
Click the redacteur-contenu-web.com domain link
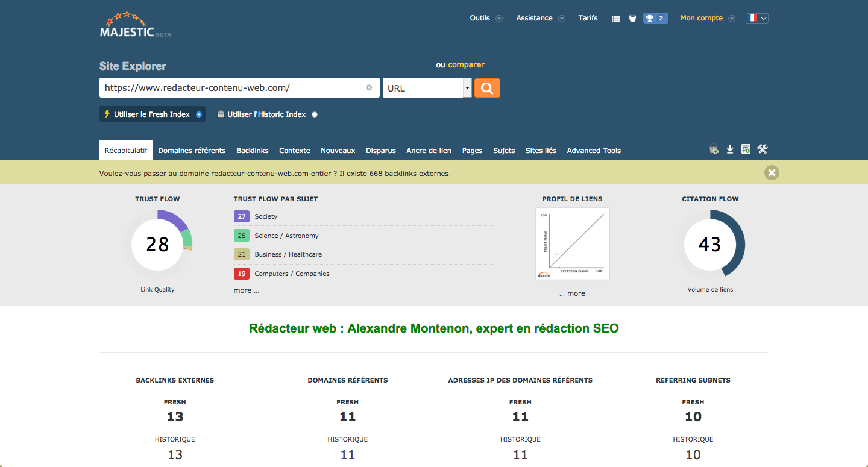(260, 174)
